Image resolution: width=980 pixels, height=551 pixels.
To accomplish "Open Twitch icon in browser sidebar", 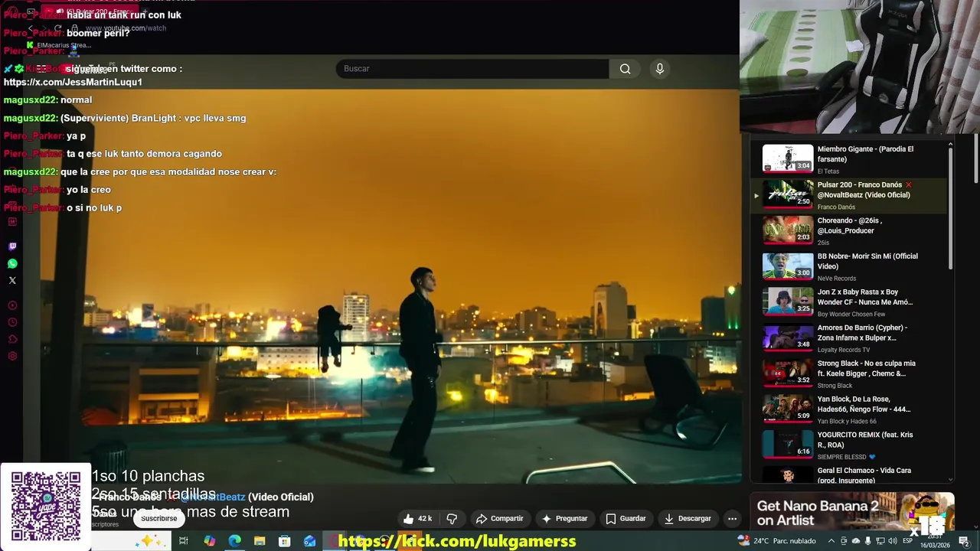I will [12, 246].
